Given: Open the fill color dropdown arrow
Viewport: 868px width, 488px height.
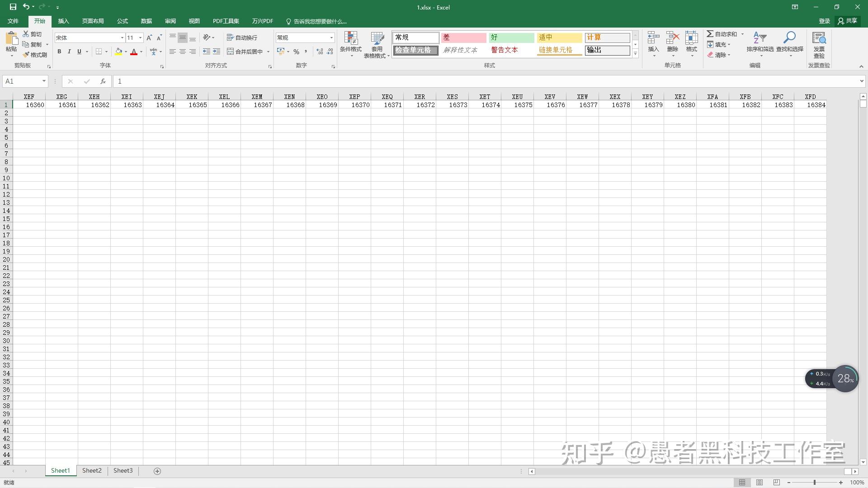Looking at the screenshot, I should click(126, 52).
